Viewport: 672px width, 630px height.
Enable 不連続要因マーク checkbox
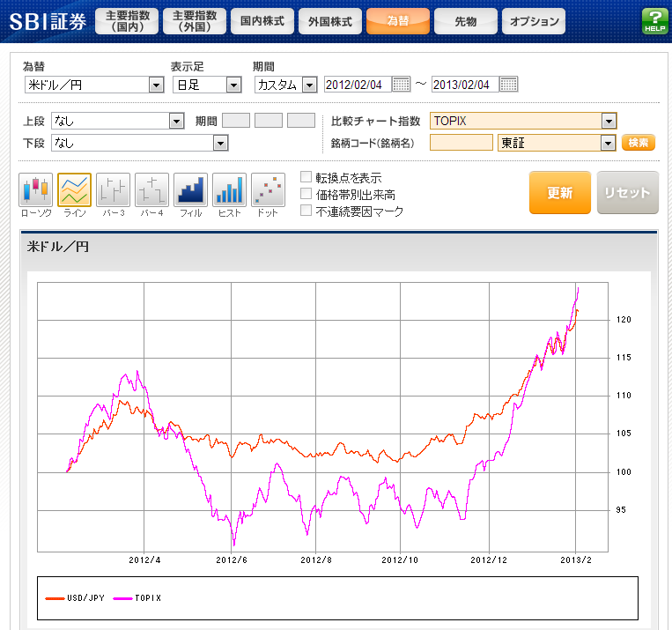click(x=306, y=211)
